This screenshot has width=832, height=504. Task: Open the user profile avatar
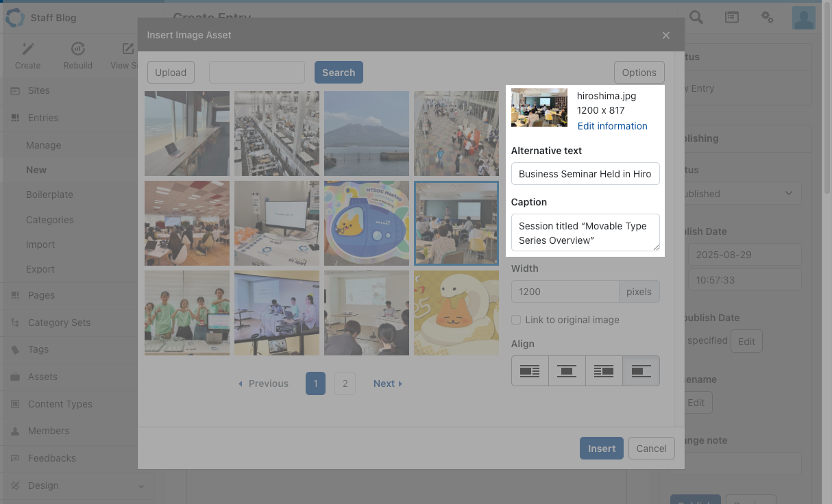[x=803, y=18]
